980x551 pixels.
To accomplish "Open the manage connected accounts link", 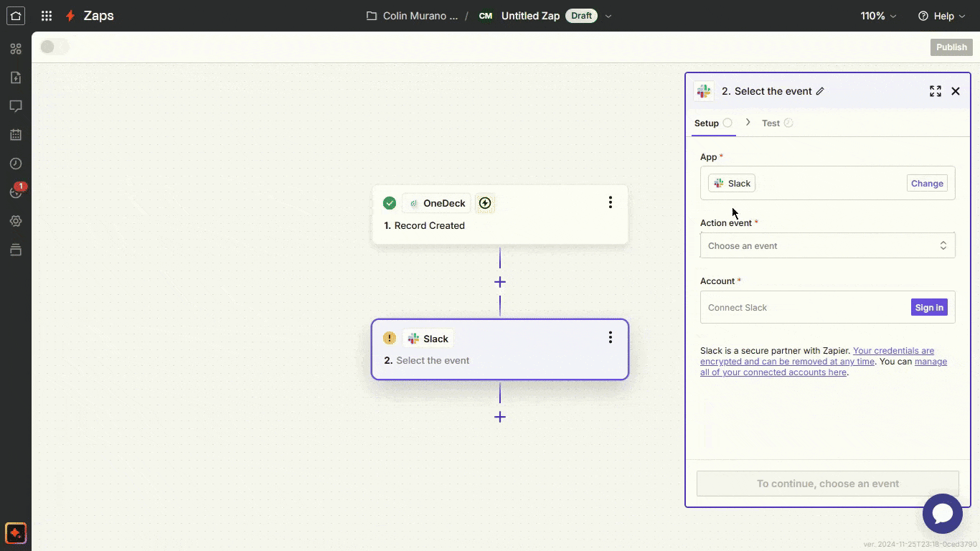I will [824, 367].
